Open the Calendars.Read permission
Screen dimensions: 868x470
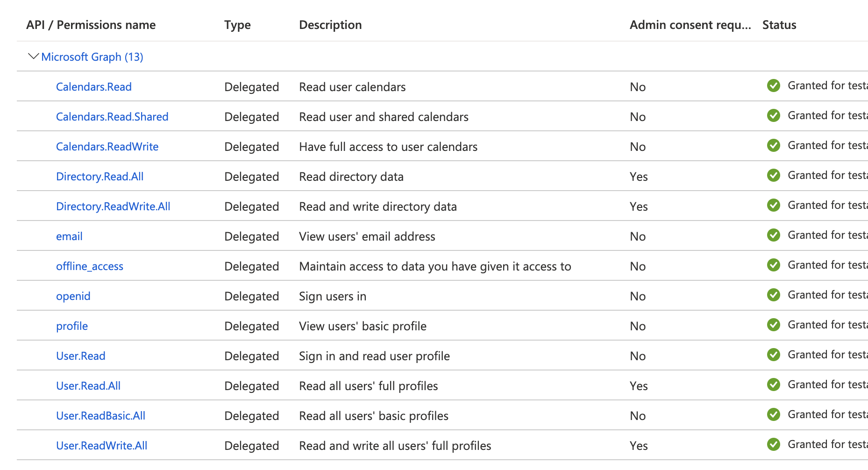[94, 87]
